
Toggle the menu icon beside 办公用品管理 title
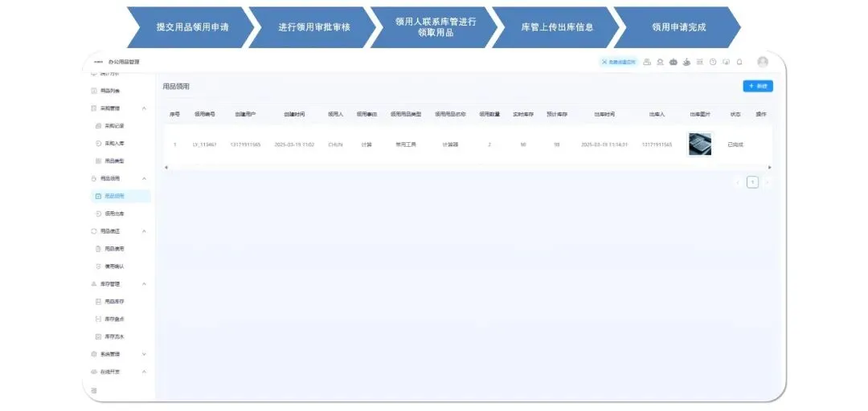tap(99, 62)
